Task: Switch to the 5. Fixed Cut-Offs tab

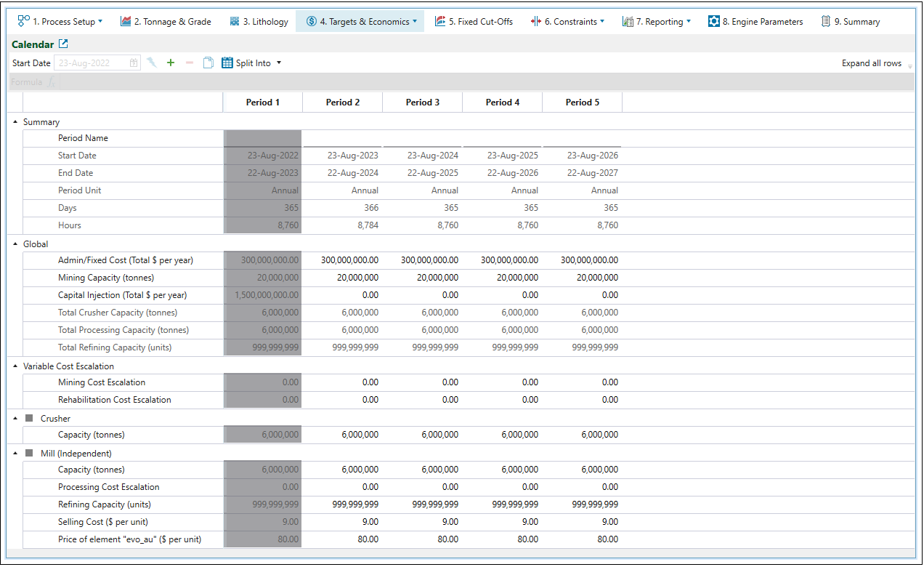Action: (473, 22)
